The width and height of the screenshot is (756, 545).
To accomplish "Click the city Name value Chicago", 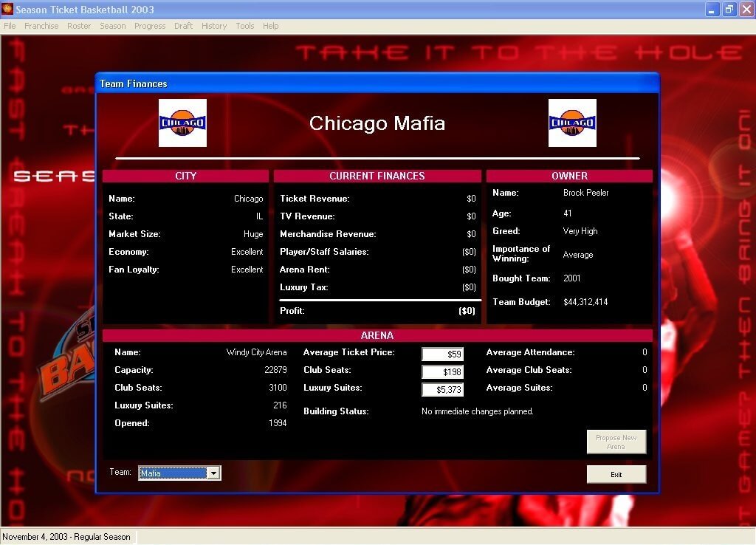I will pos(249,199).
